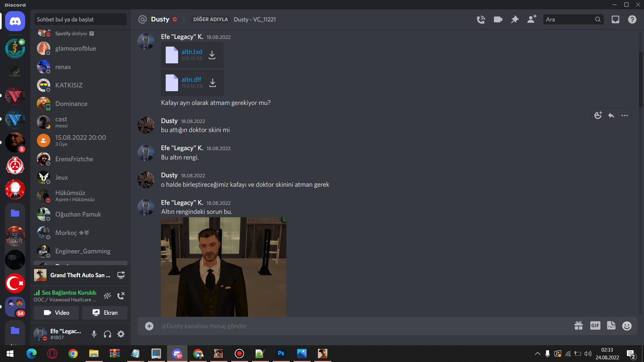Open the taskbar volume control

point(588,354)
